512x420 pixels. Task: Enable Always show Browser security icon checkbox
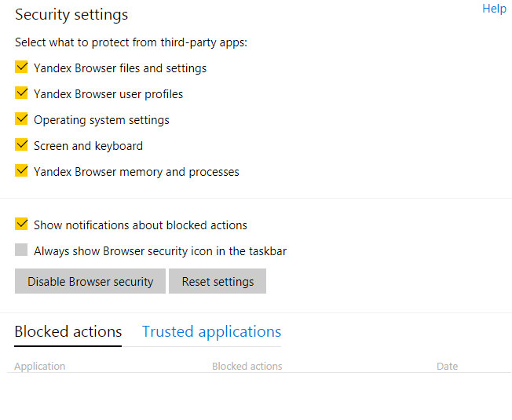21,250
